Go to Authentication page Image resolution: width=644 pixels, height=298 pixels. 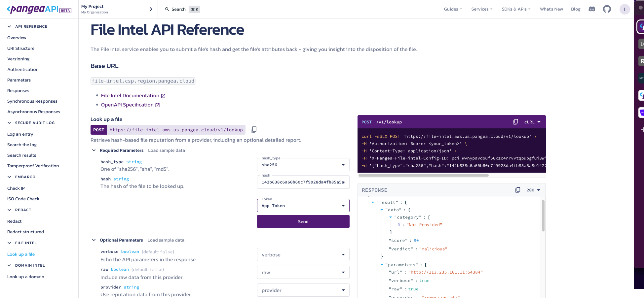pos(23,69)
